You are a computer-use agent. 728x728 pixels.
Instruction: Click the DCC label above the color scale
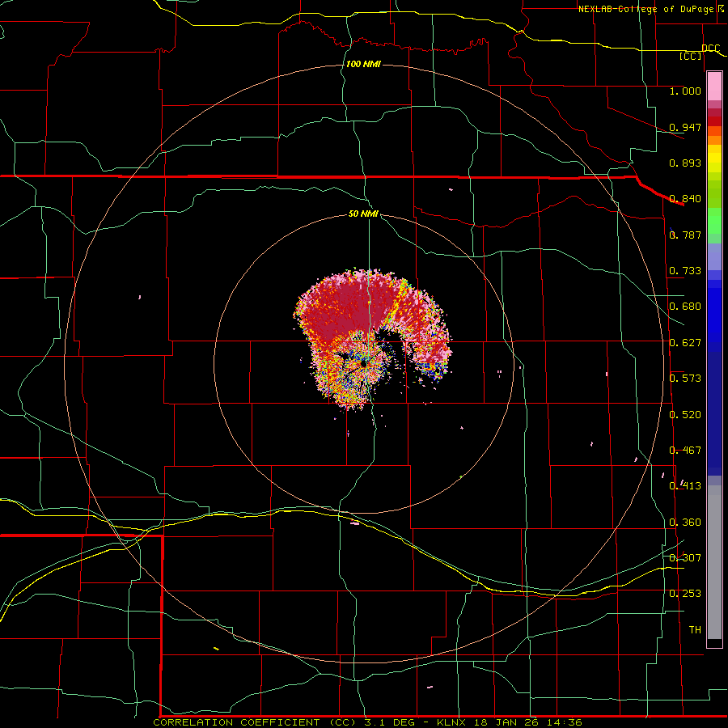coord(710,49)
